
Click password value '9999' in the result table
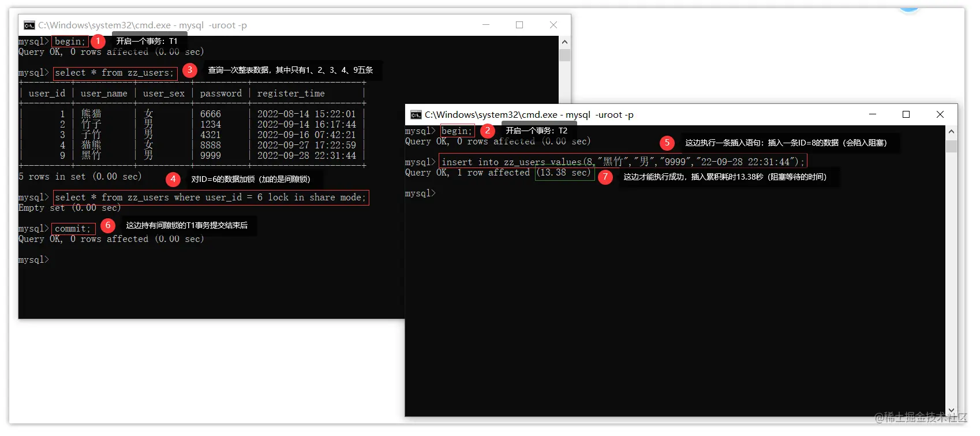pyautogui.click(x=211, y=156)
